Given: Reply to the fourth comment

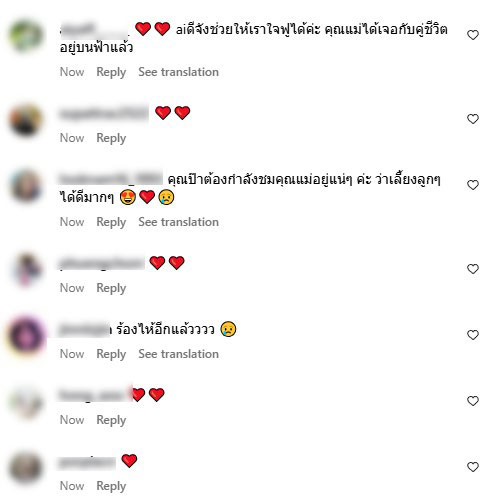Looking at the screenshot, I should point(111,288).
